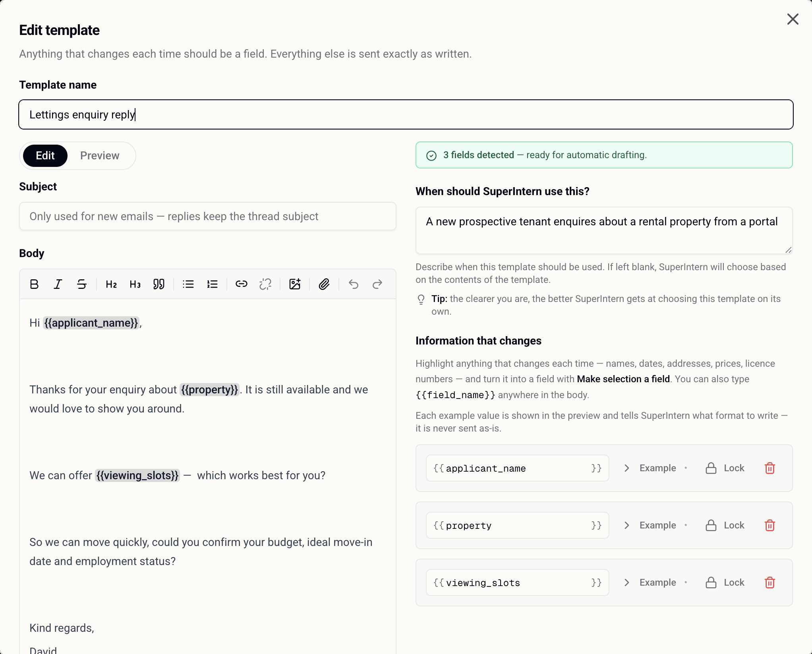Insert an image into body
Viewport: 812px width, 654px height.
pyautogui.click(x=295, y=284)
